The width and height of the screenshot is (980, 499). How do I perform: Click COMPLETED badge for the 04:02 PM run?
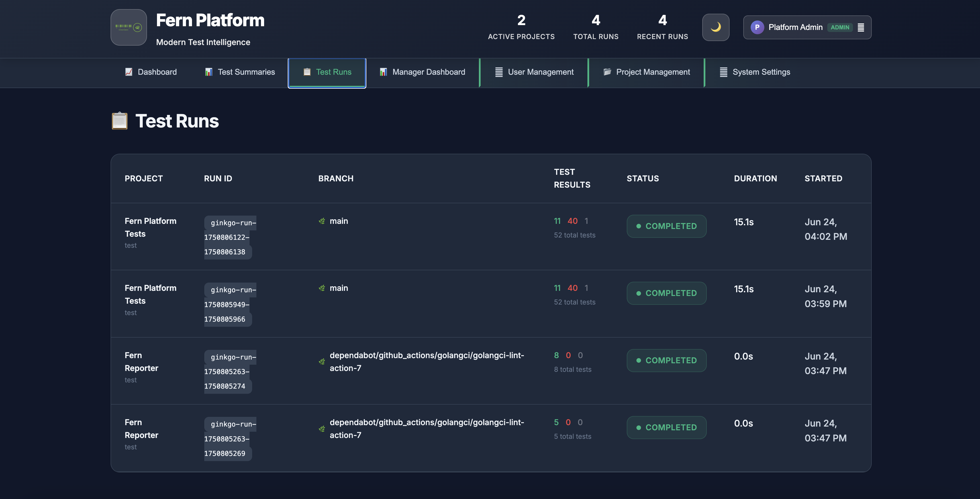[x=667, y=226]
